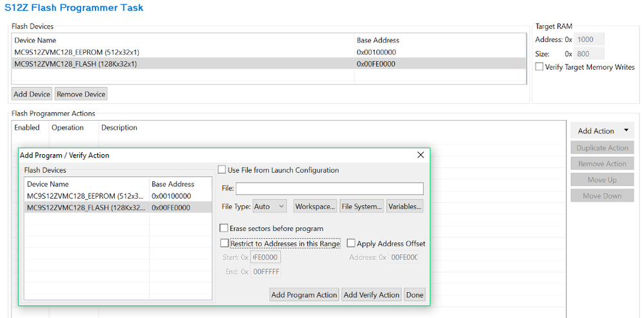Click the Duplicate Action button

pos(602,148)
